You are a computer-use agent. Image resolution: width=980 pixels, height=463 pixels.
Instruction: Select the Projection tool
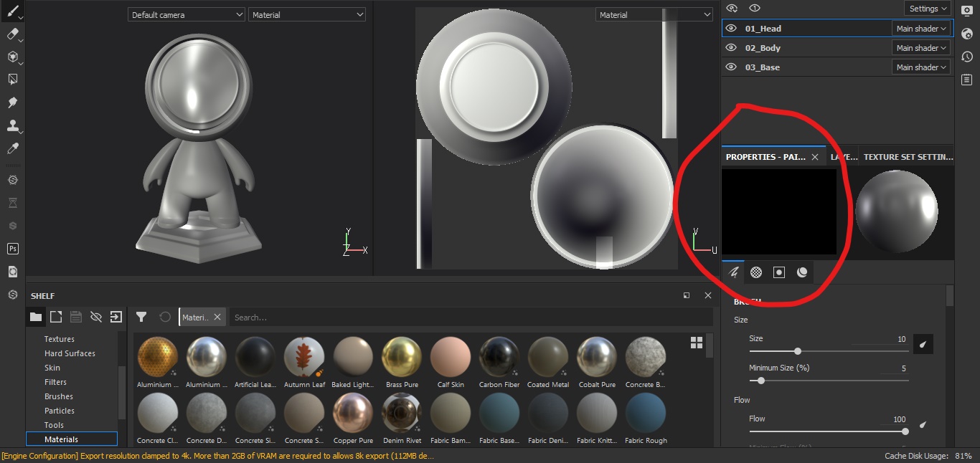[13, 57]
